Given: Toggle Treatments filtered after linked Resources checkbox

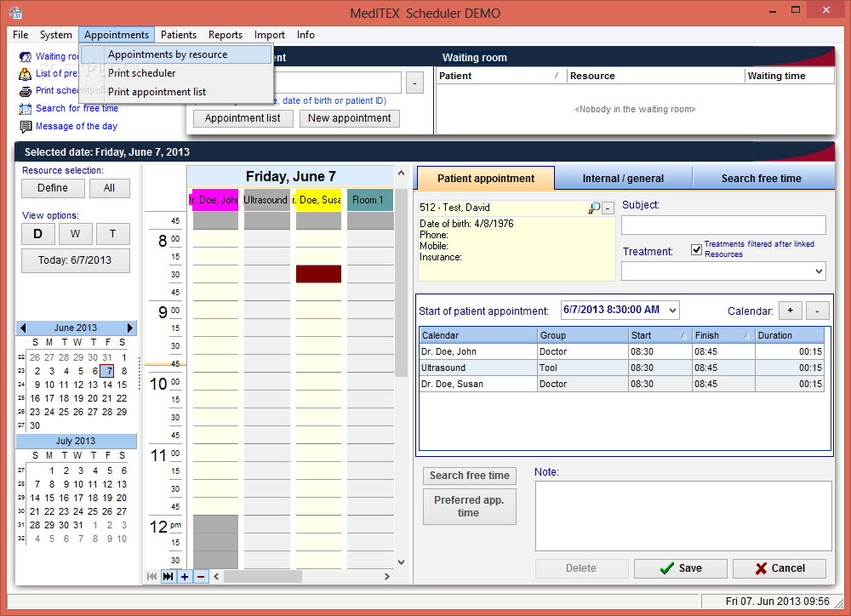Looking at the screenshot, I should pyautogui.click(x=696, y=249).
